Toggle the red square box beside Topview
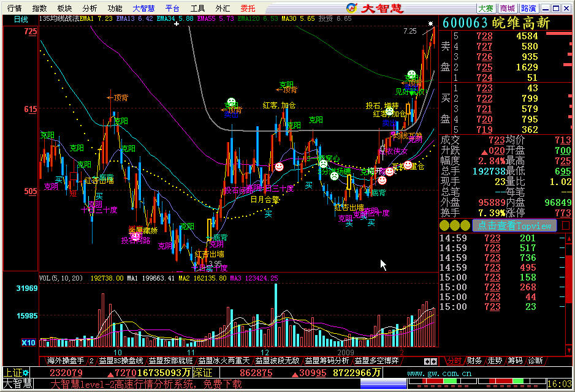The image size is (575, 392). pos(566,225)
